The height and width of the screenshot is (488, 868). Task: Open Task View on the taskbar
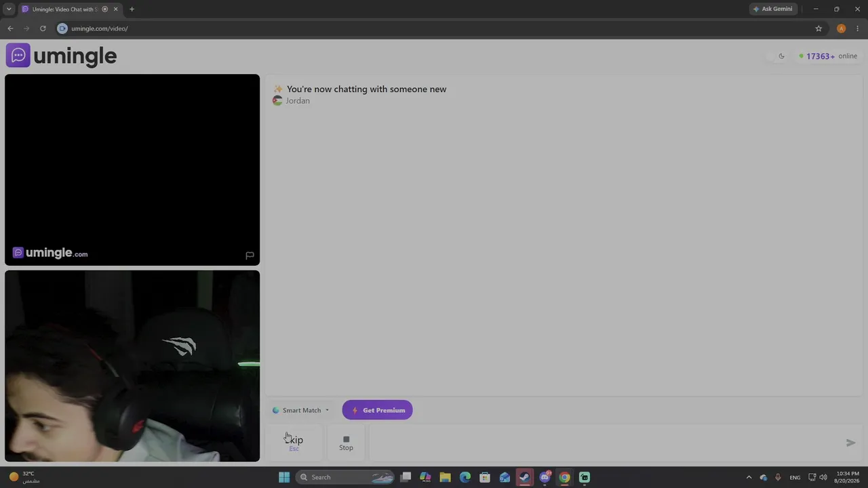click(406, 477)
